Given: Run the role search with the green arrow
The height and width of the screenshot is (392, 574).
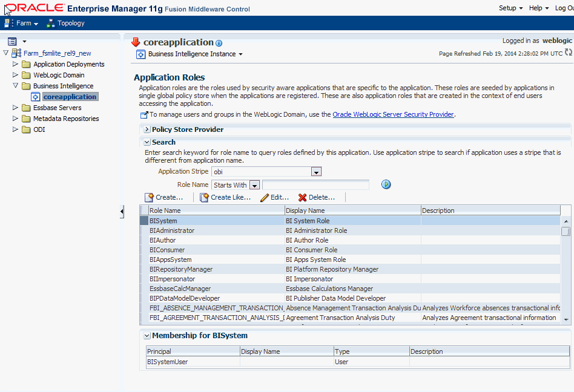Looking at the screenshot, I should point(386,185).
